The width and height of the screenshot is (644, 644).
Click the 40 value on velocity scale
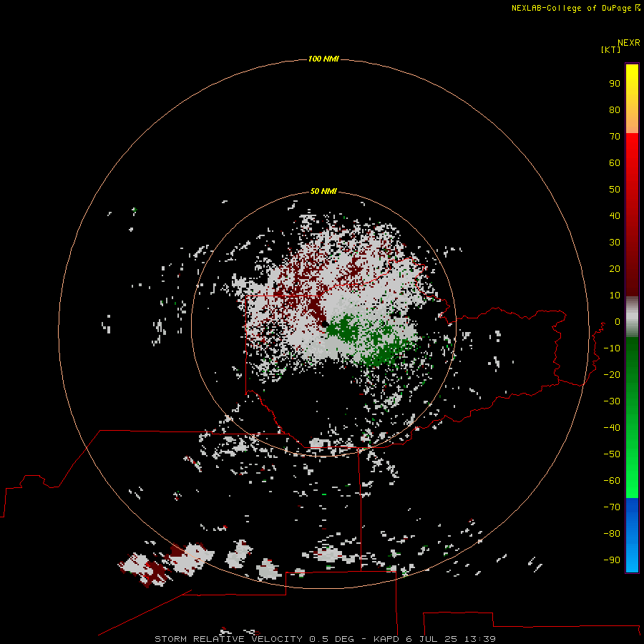(x=615, y=215)
